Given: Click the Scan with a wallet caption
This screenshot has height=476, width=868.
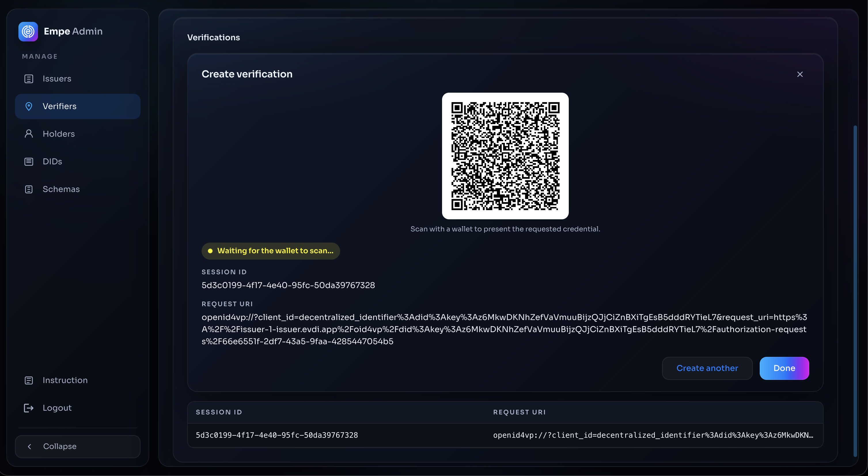Looking at the screenshot, I should (505, 229).
